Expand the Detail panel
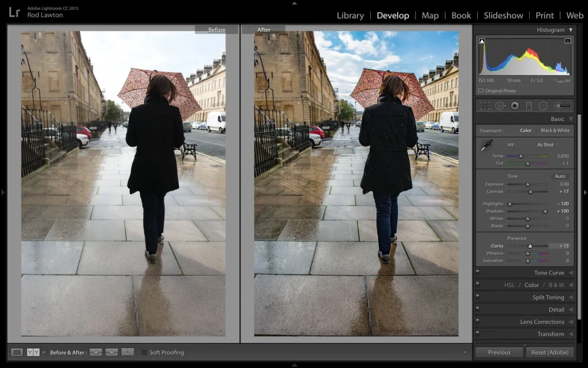 pyautogui.click(x=571, y=310)
